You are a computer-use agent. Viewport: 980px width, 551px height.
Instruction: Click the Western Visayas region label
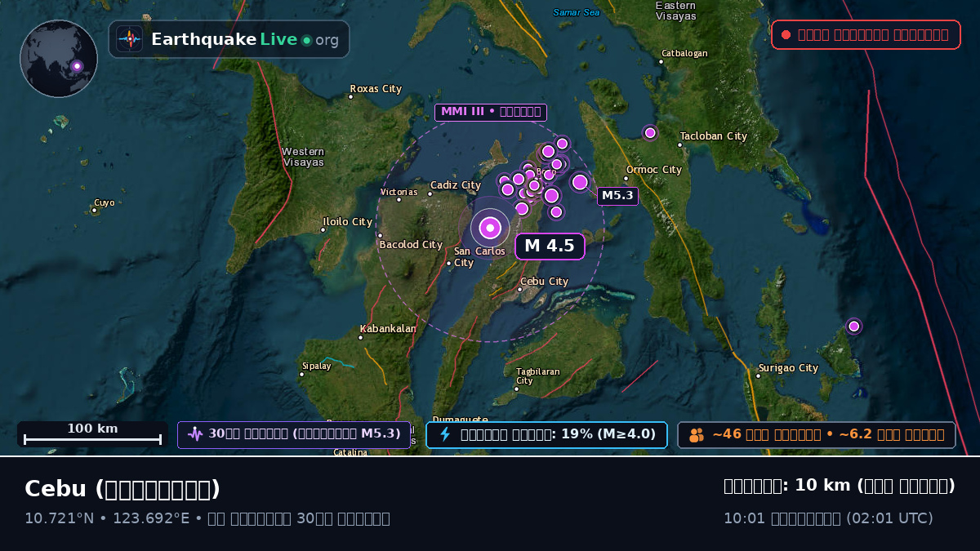[304, 157]
